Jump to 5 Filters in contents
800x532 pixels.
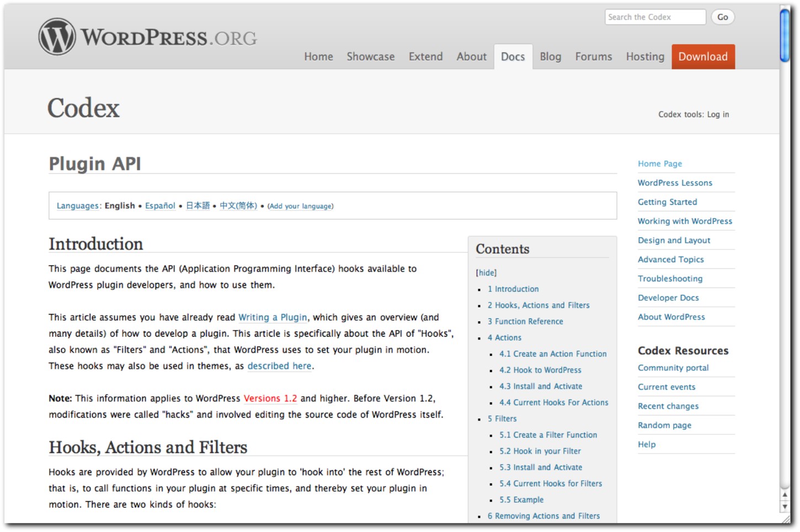[502, 419]
